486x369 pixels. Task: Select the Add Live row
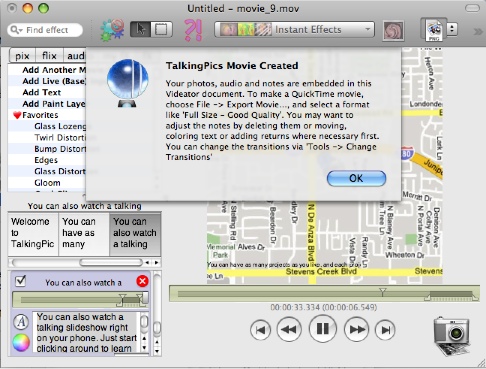(47, 81)
